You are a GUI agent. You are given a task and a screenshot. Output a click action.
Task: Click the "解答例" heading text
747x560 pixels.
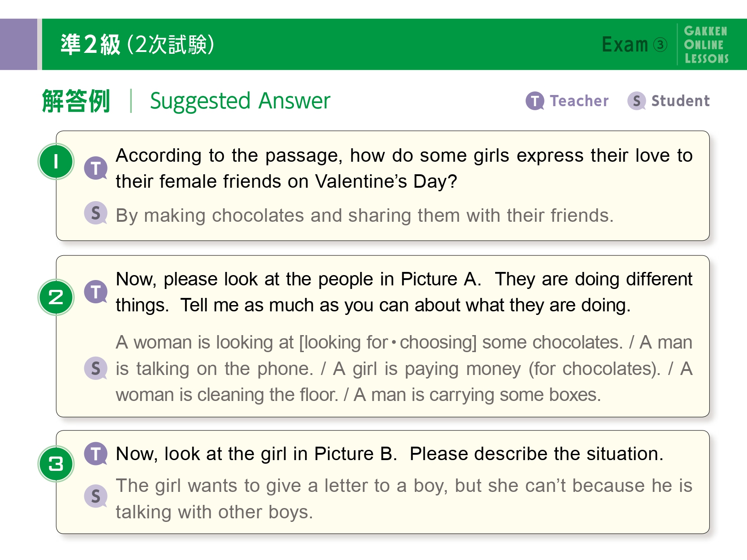76,101
